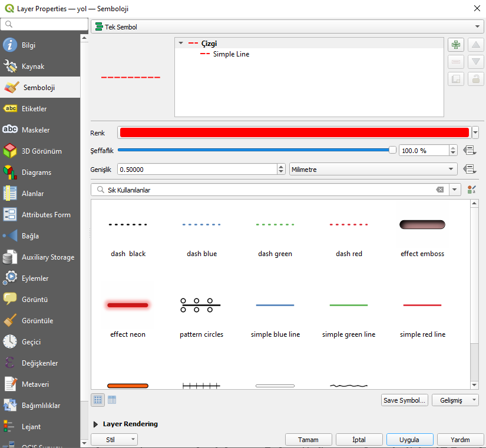Open the Milimetre unit dropdown
The image size is (486, 448).
(373, 170)
